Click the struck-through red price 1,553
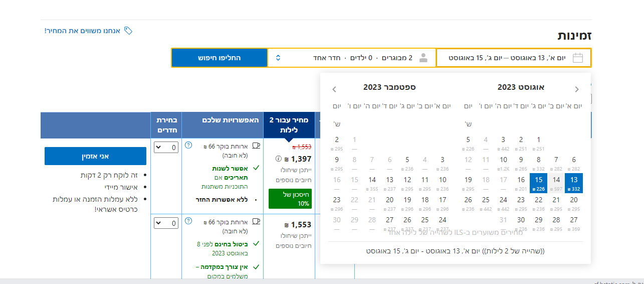The height and width of the screenshot is (284, 644). point(302,147)
